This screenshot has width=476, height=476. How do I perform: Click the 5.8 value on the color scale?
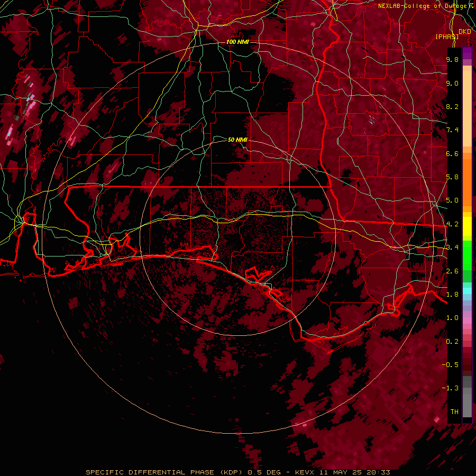pyautogui.click(x=452, y=177)
